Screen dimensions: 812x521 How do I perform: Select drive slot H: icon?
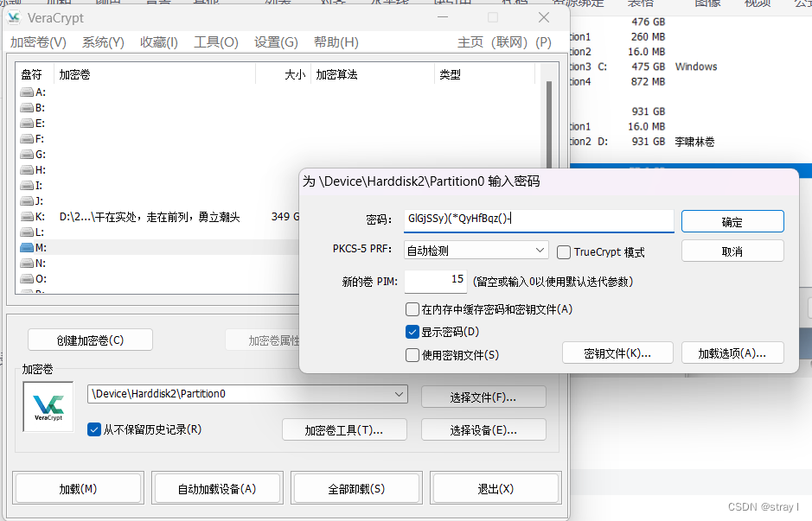27,170
